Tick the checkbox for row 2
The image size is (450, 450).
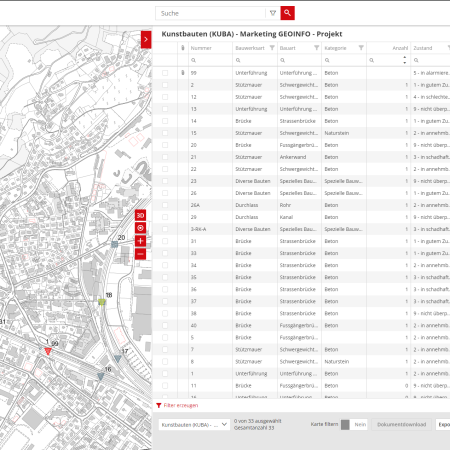[165, 85]
